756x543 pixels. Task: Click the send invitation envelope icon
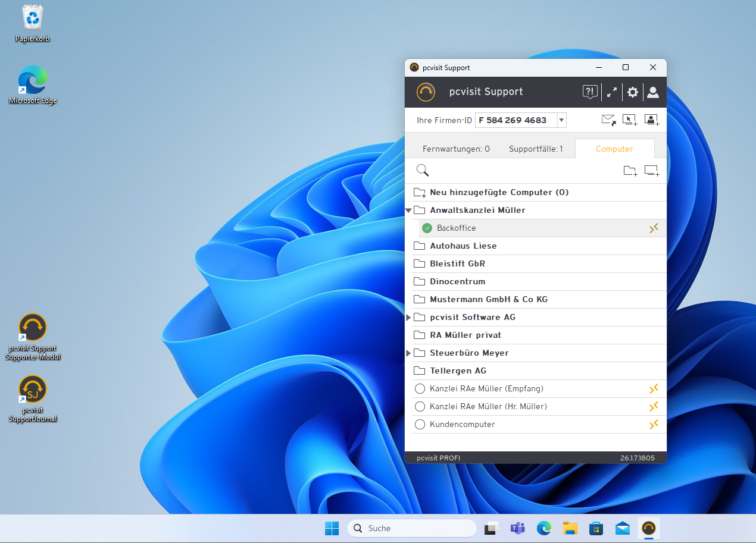click(x=608, y=120)
